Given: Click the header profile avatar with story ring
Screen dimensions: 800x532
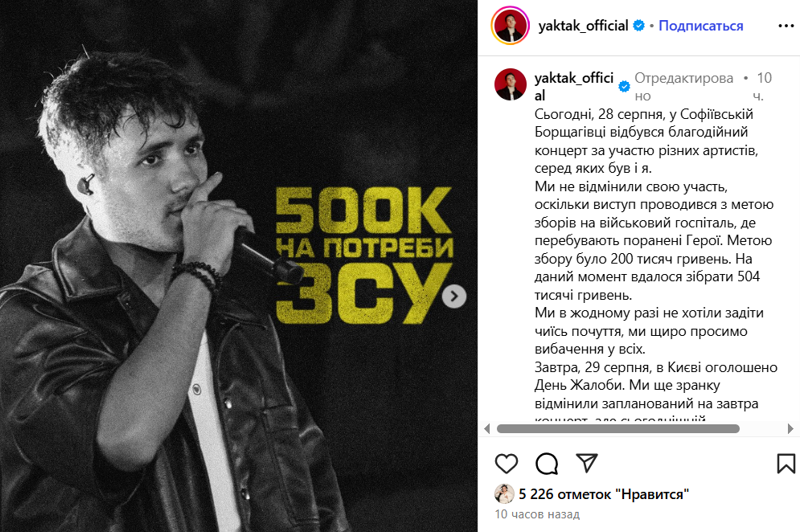Looking at the screenshot, I should pyautogui.click(x=511, y=26).
